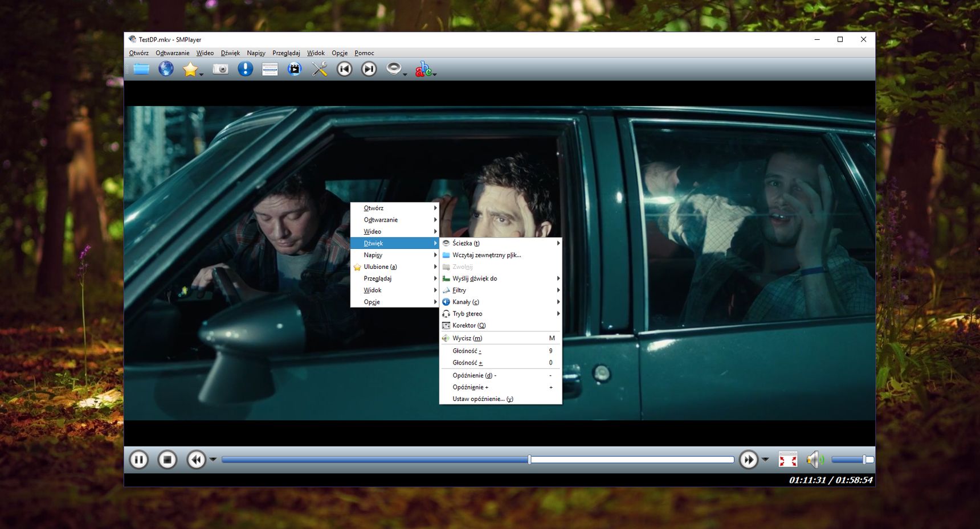This screenshot has width=980, height=529.
Task: Choose Wczytaj zewnętrzny plik... option
Action: pos(501,255)
